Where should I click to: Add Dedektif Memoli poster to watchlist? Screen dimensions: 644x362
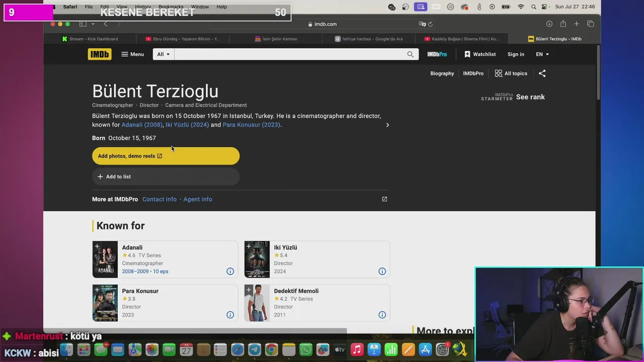tap(249, 290)
